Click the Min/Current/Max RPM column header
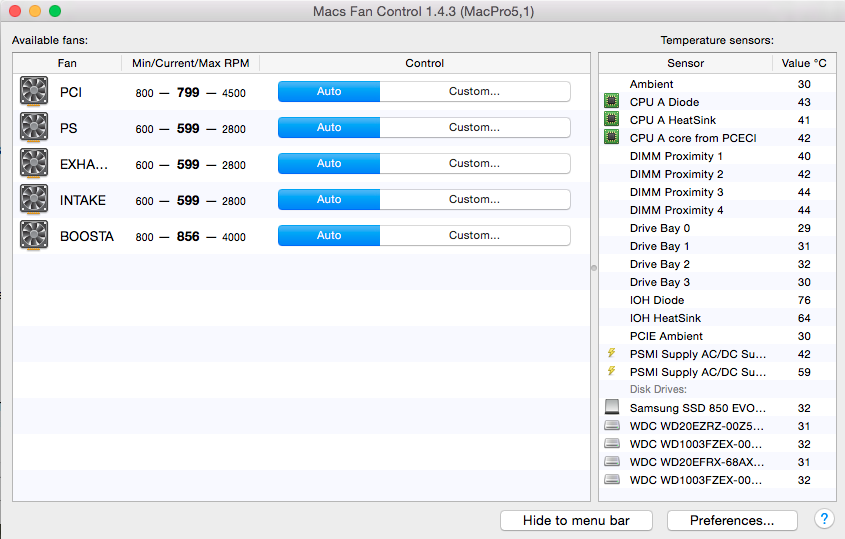The height and width of the screenshot is (539, 845). [191, 63]
